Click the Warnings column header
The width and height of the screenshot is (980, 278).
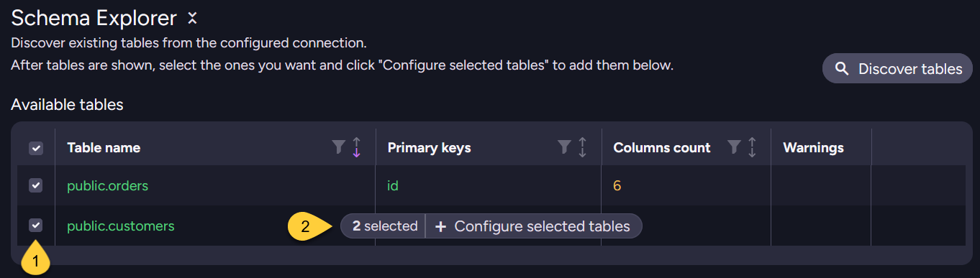tap(813, 147)
